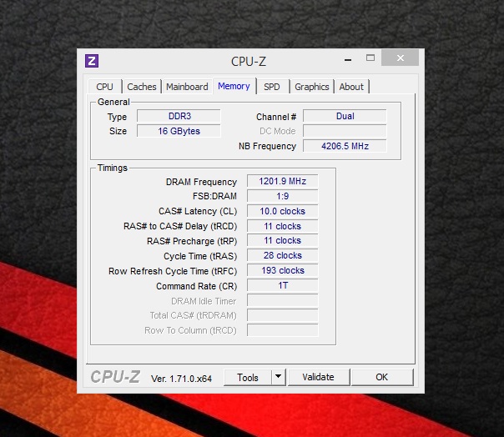Open the Graphics tab

[312, 87]
